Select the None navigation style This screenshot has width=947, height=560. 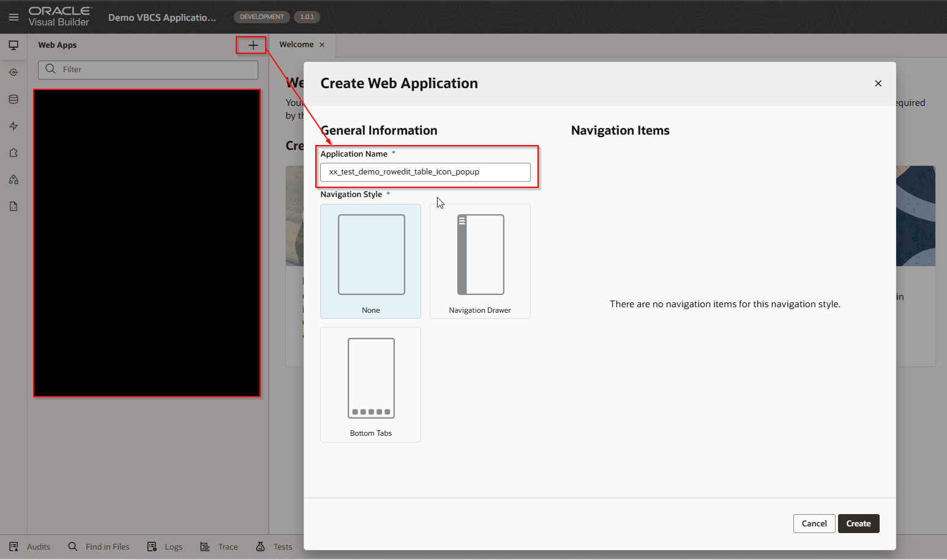(x=370, y=261)
